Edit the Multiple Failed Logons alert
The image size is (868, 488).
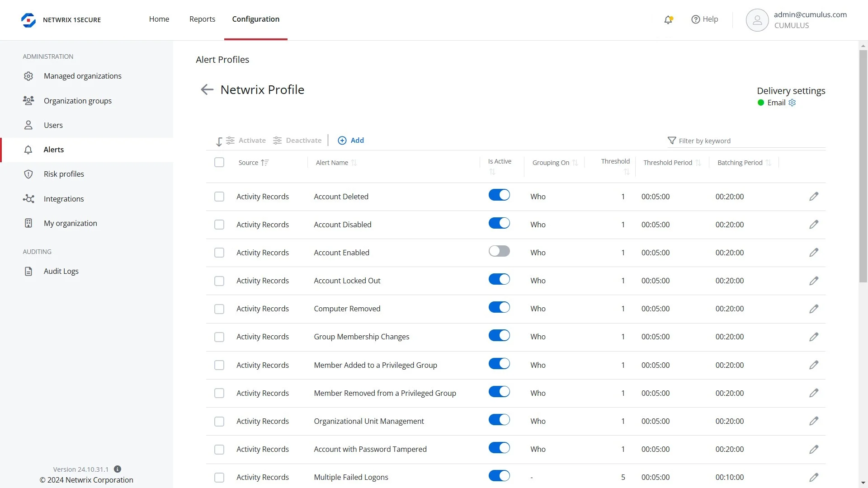(814, 477)
